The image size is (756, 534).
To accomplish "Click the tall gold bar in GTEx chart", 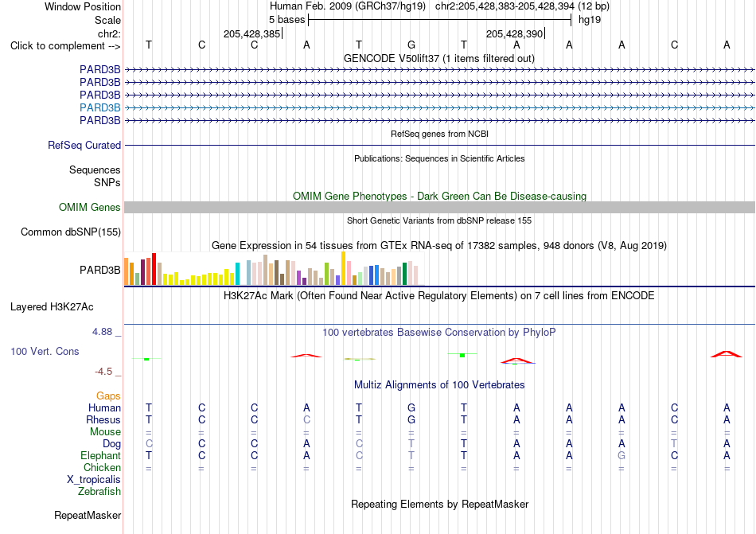I will [x=343, y=268].
